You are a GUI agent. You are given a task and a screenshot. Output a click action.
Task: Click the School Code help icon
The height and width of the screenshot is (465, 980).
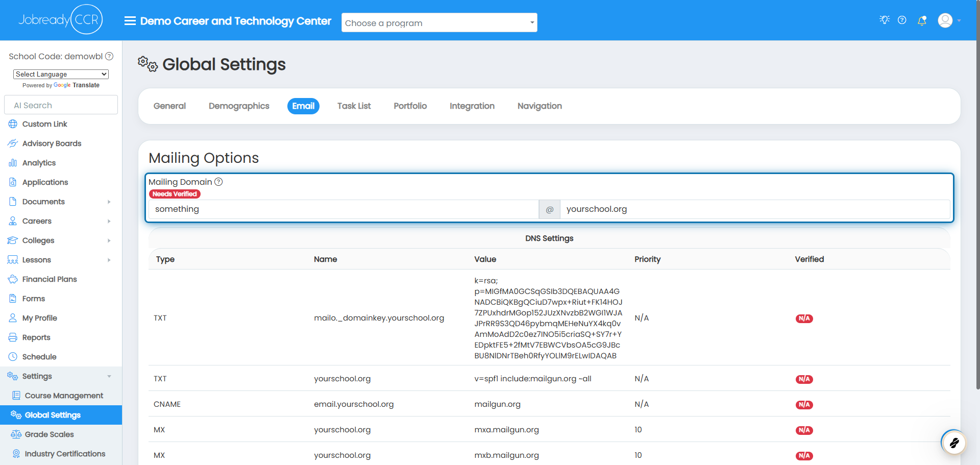click(109, 56)
